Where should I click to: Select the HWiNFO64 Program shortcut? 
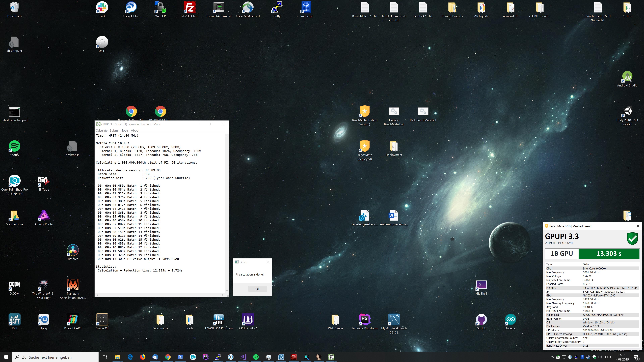[219, 322]
